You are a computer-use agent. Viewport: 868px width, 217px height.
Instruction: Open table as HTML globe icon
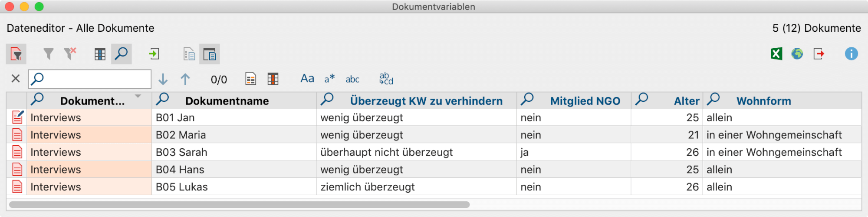797,54
